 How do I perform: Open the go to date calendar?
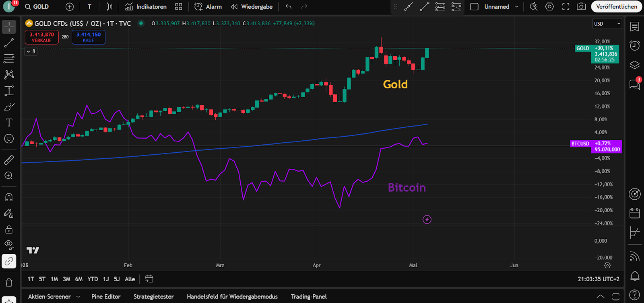pyautogui.click(x=149, y=279)
